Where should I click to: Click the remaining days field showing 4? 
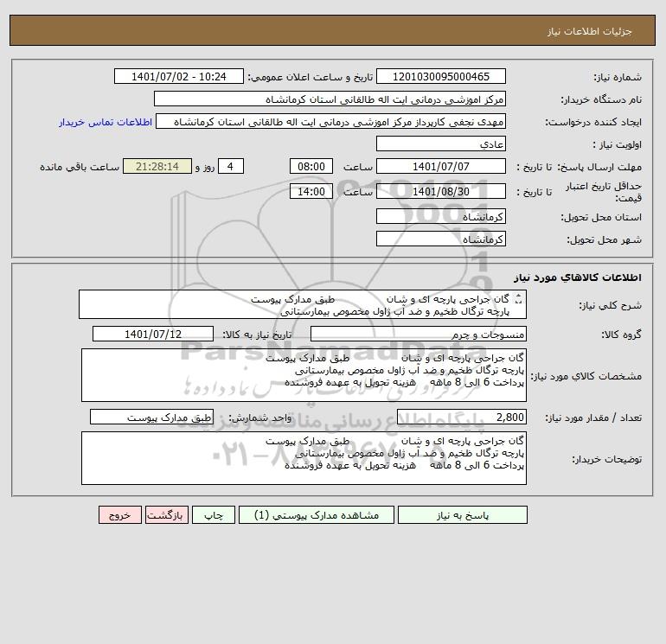tap(231, 167)
